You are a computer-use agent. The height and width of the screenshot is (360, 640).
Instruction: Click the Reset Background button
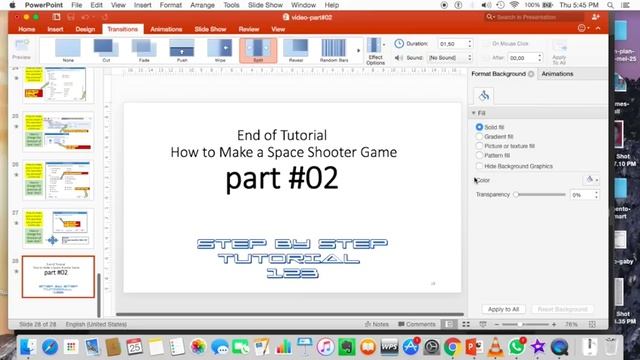(562, 309)
